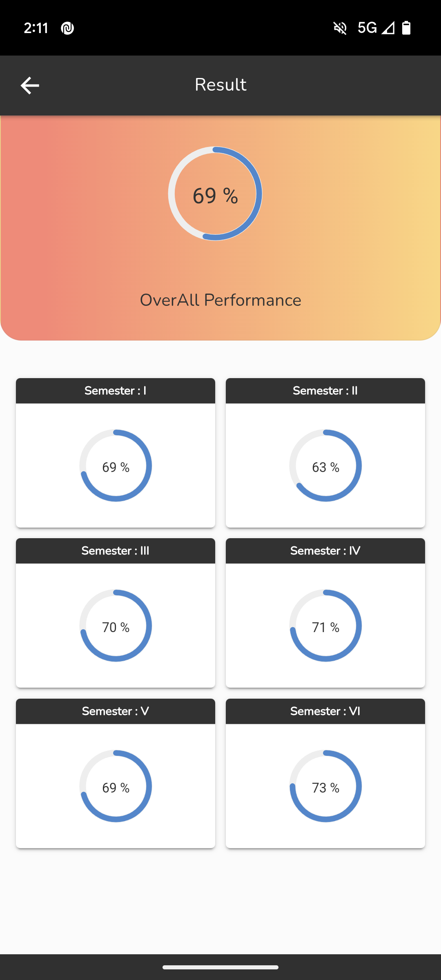Tap the battery status icon
The height and width of the screenshot is (980, 441).
click(x=406, y=28)
